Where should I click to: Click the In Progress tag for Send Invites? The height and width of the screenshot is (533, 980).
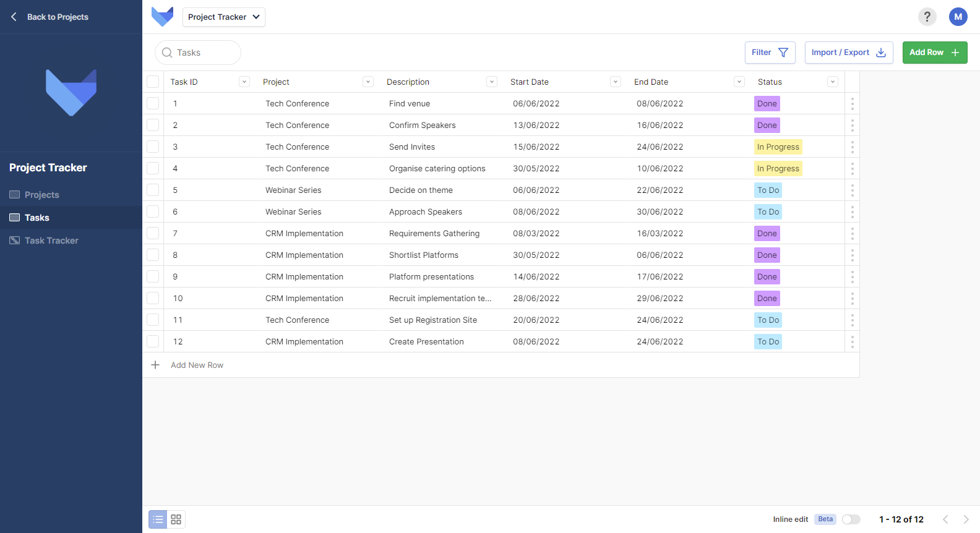[778, 147]
